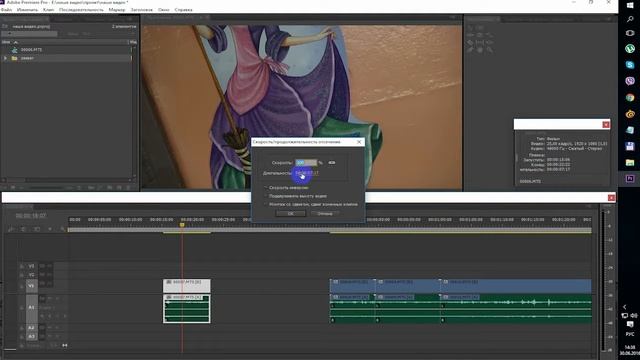This screenshot has height=360, width=640.
Task: Enable the reverse speed checkbox
Action: pos(266,187)
